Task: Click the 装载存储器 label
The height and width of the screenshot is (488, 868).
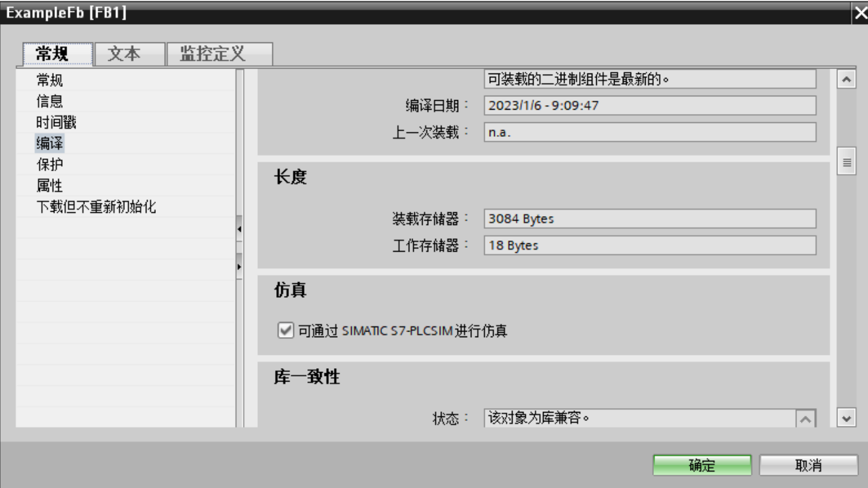Action: coord(431,219)
